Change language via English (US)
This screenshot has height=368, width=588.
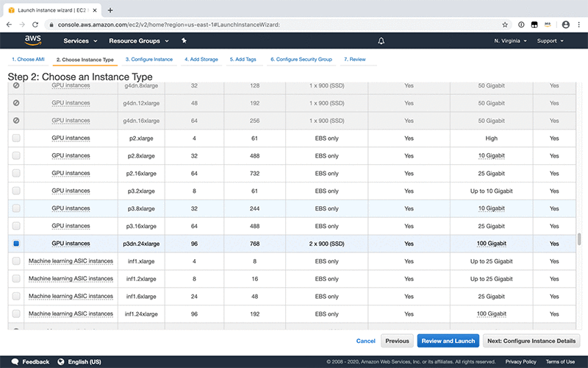click(85, 361)
